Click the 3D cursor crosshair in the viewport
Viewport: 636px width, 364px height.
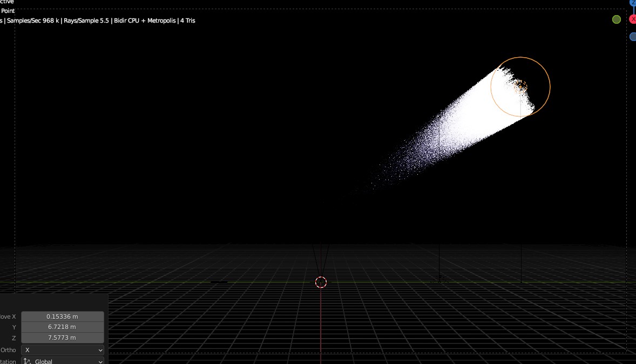pos(321,282)
